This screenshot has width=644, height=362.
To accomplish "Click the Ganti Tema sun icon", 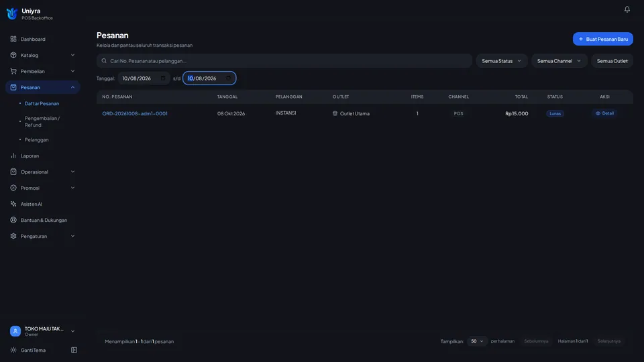I will pos(13,350).
